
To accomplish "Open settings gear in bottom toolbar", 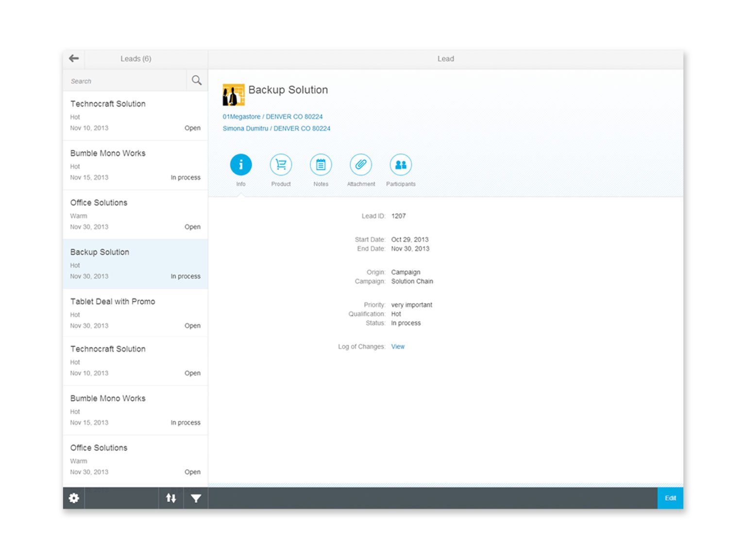I will tap(74, 498).
